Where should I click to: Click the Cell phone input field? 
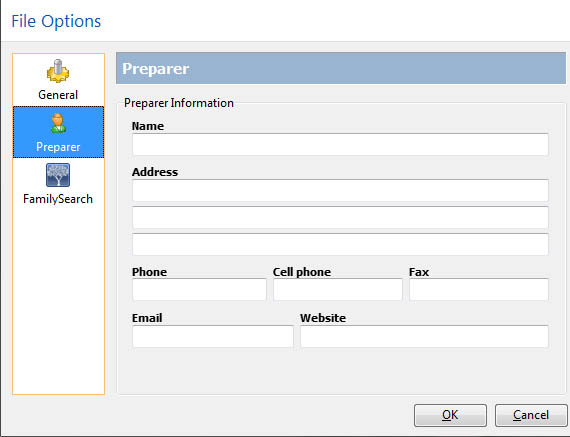[338, 290]
